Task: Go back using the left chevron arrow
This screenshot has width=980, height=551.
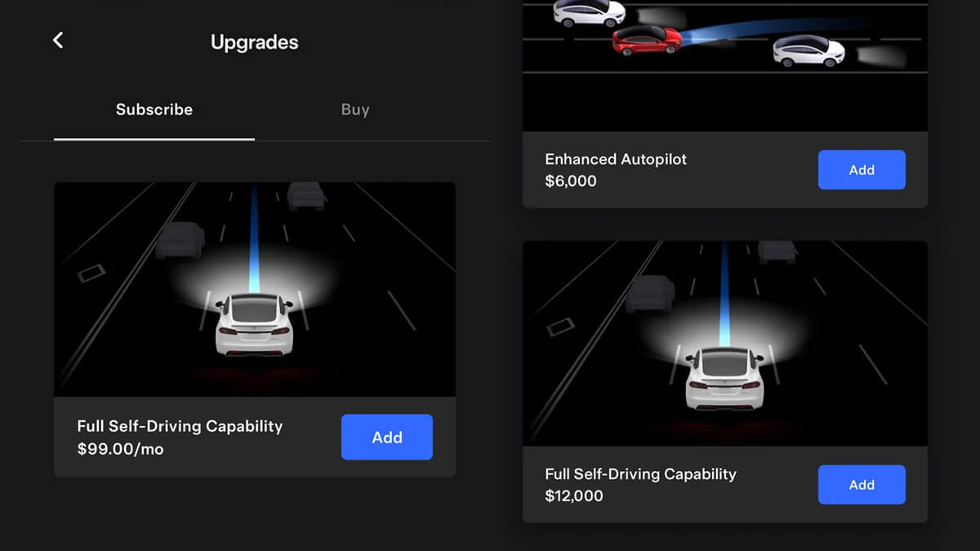Action: pyautogui.click(x=58, y=40)
